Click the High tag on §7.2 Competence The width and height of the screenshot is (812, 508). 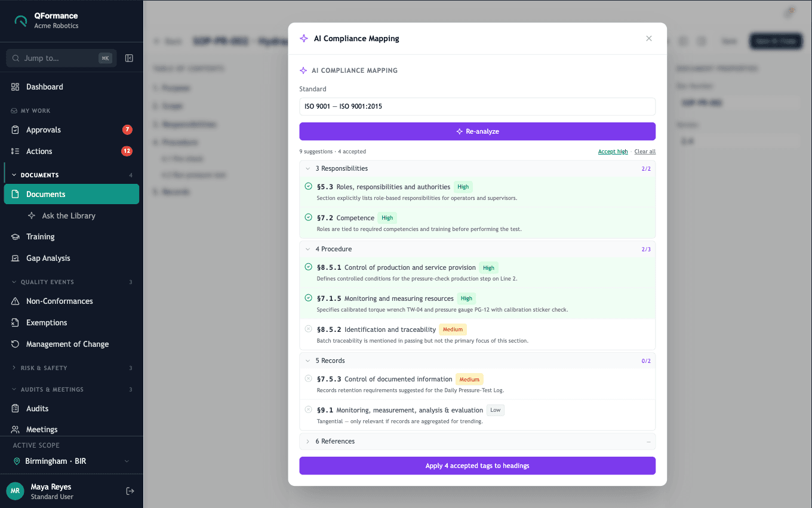[387, 218]
